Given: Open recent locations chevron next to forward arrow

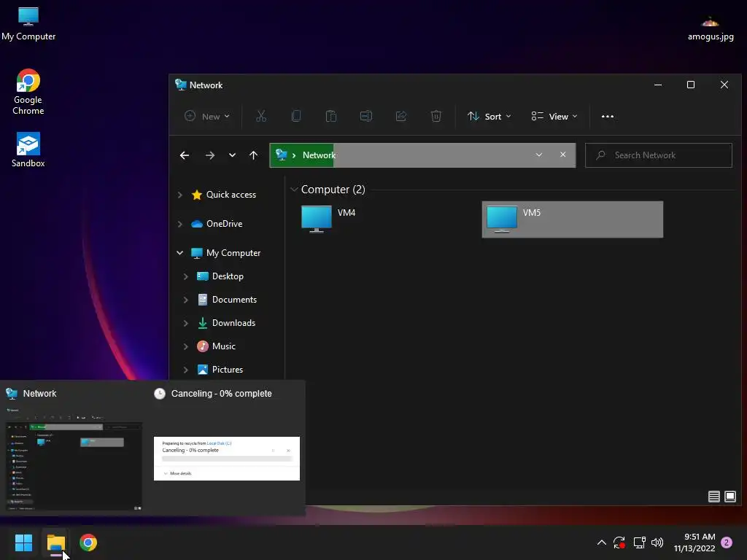Looking at the screenshot, I should [232, 155].
